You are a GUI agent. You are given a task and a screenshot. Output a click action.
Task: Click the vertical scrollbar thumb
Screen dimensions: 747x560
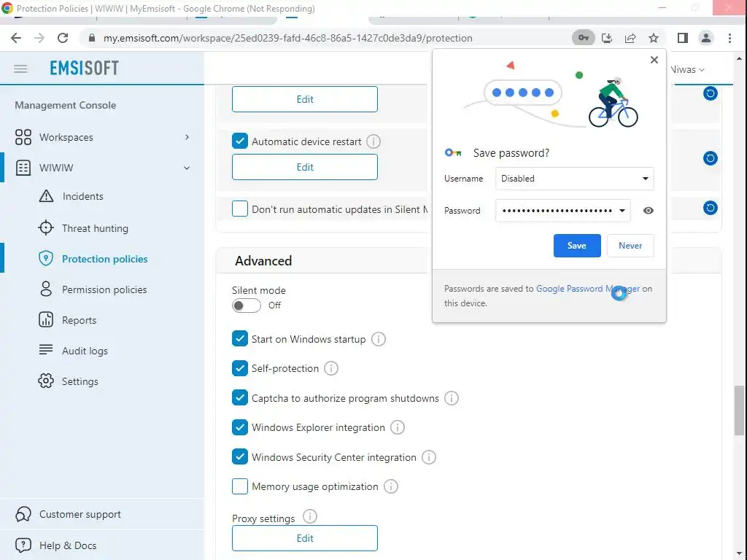pos(739,411)
